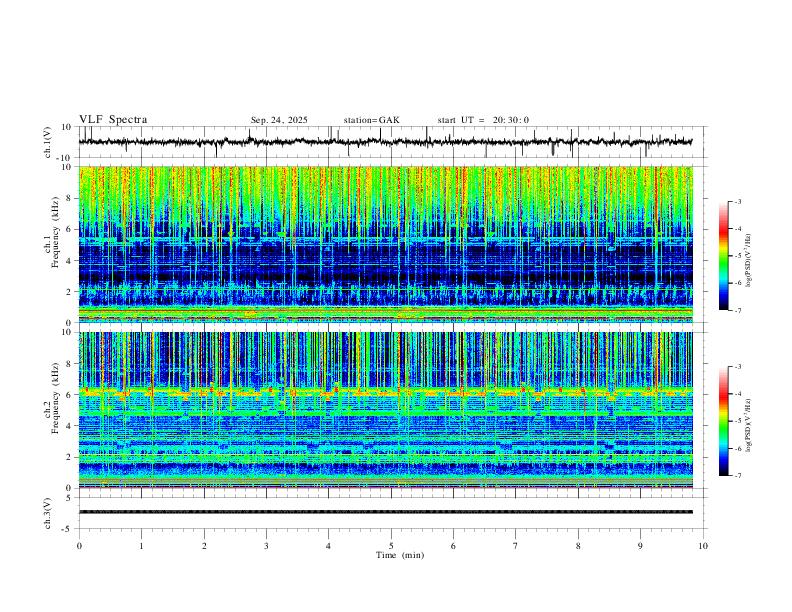This screenshot has width=792, height=612.
Task: Click the 'start UT = 20:30:0' text
Action: [483, 120]
